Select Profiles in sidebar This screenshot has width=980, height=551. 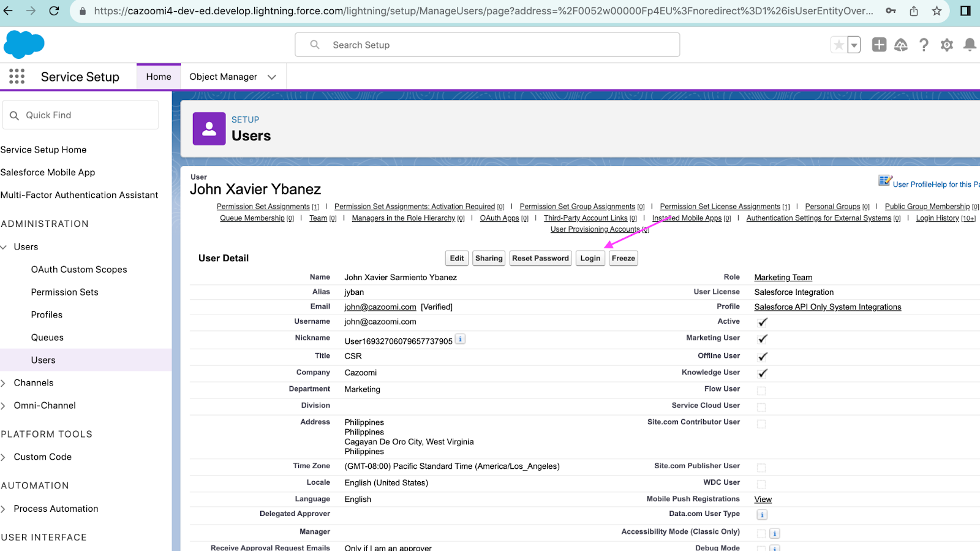47,315
